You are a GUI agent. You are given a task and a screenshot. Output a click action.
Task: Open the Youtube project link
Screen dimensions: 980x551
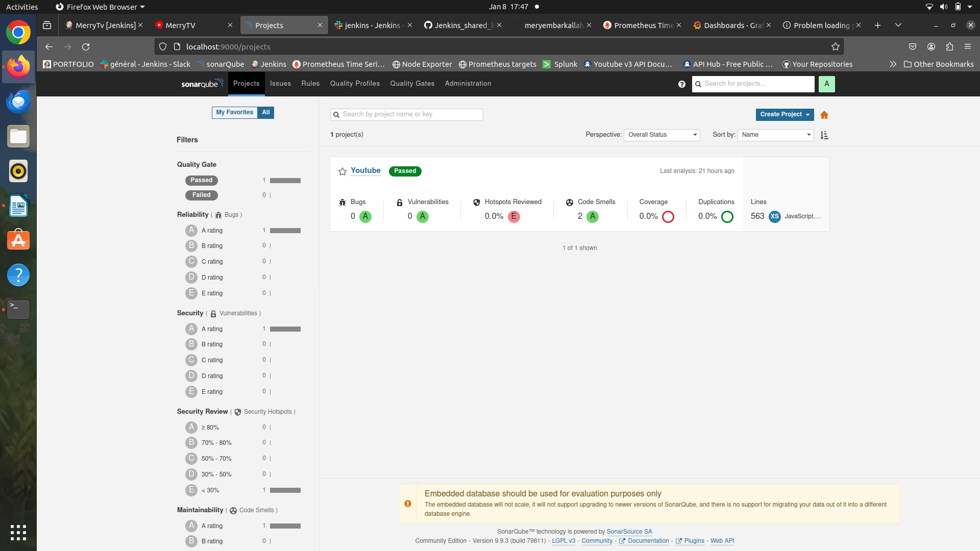coord(365,170)
